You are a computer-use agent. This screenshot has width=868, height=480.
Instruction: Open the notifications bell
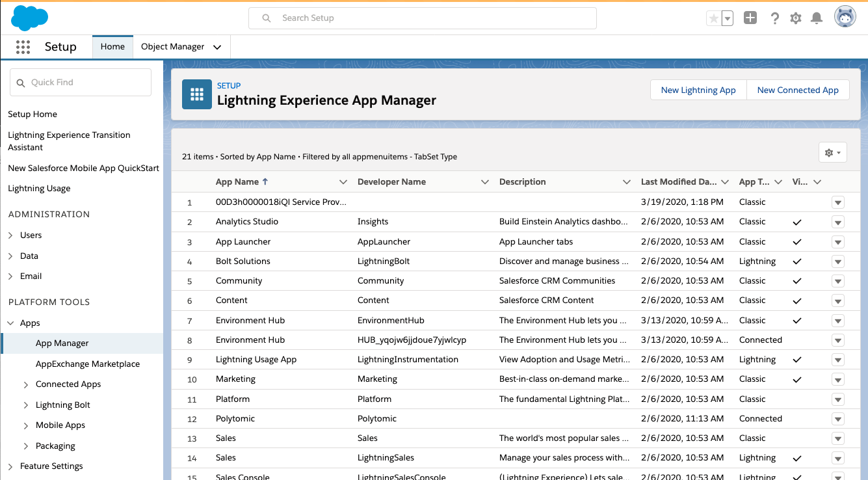coord(817,18)
